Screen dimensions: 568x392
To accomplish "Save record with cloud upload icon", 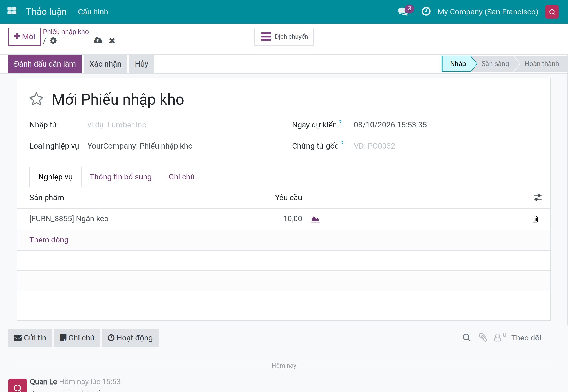I will click(x=98, y=40).
